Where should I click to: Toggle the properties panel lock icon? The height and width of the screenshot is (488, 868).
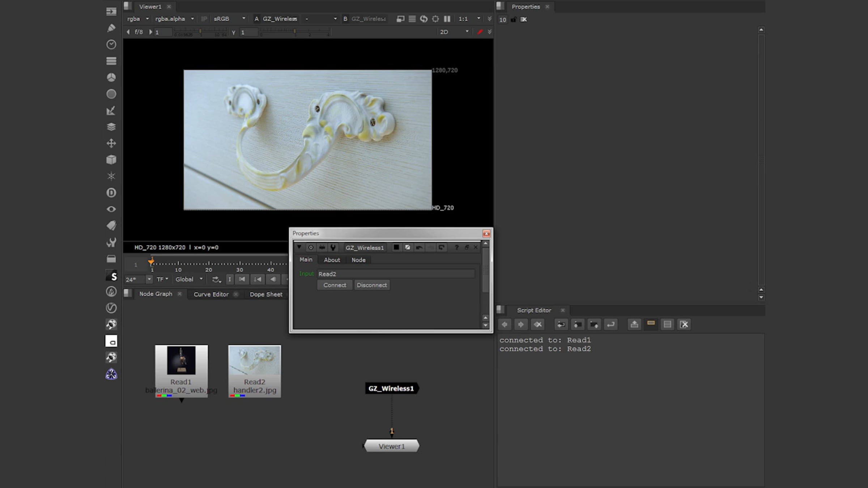pos(513,20)
